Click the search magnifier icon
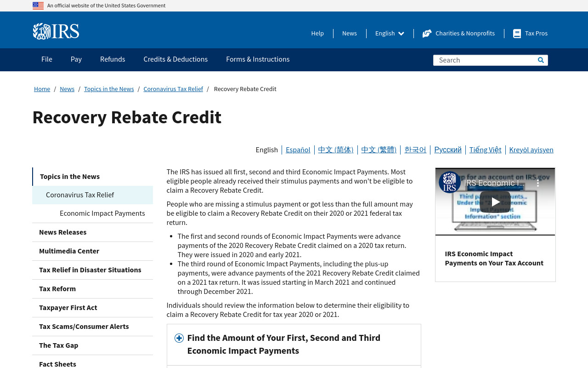The width and height of the screenshot is (588, 368). (x=541, y=60)
